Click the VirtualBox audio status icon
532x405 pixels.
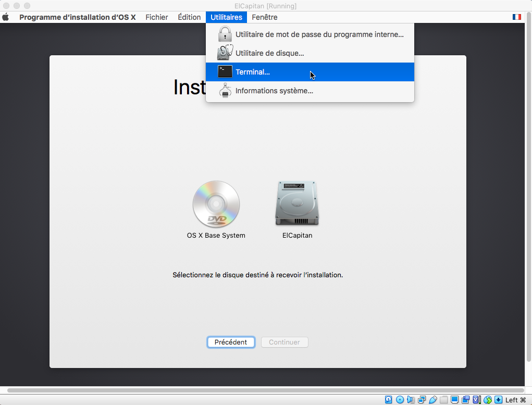411,400
